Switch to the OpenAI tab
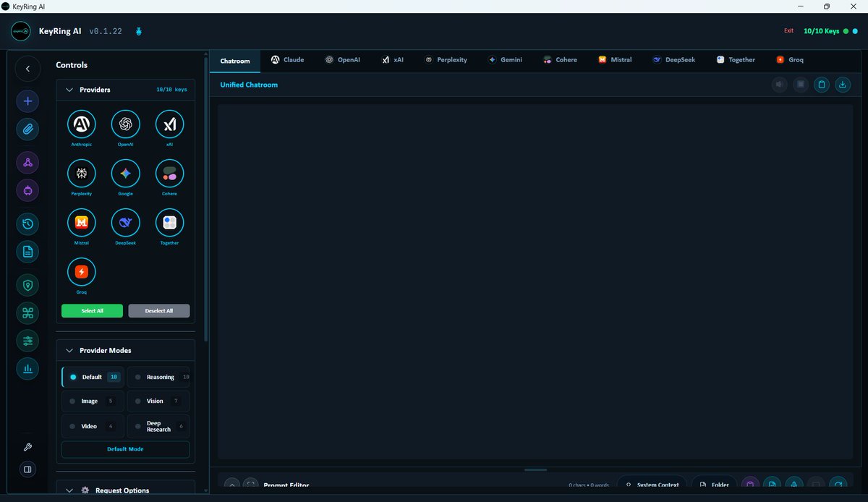Viewport: 868px width, 502px height. click(x=343, y=60)
